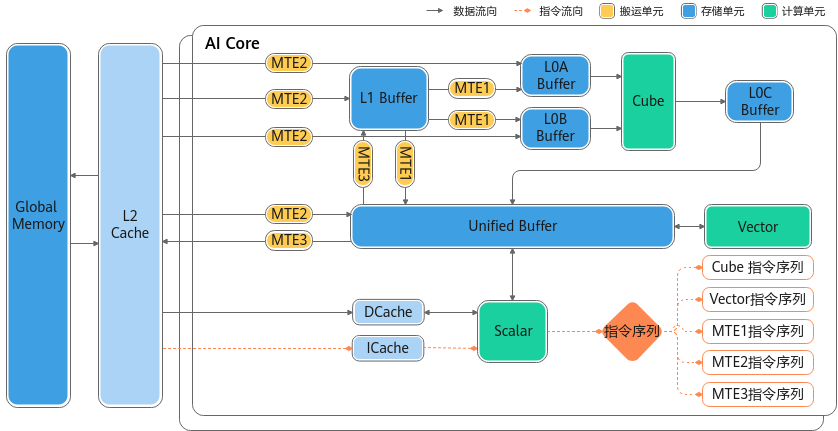838x431 pixels.
Task: Click the L1 Buffer storage unit
Action: click(388, 98)
